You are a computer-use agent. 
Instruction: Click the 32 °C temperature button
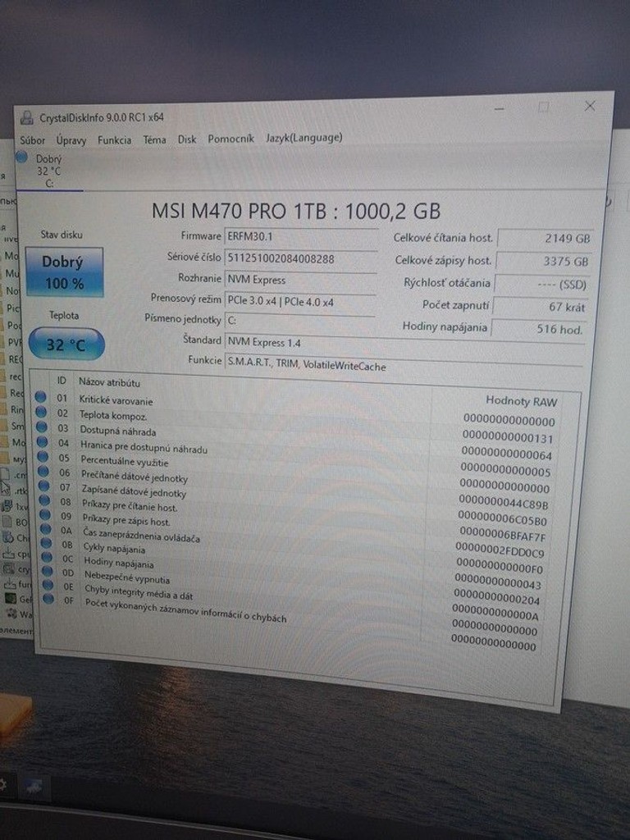pyautogui.click(x=66, y=345)
